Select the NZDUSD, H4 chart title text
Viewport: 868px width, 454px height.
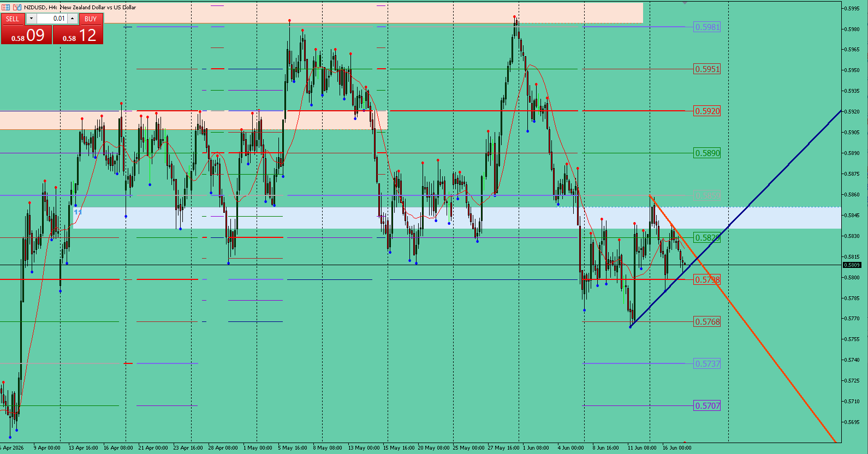pos(80,7)
